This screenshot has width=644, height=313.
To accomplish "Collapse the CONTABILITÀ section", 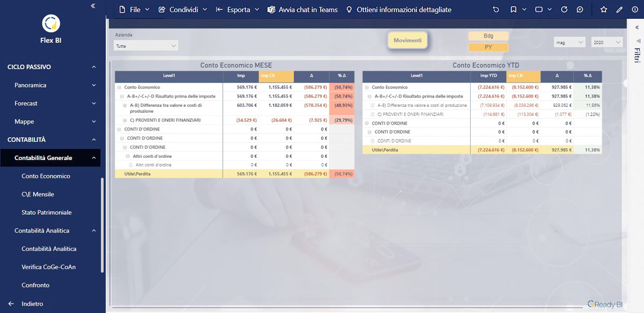I will (x=94, y=140).
